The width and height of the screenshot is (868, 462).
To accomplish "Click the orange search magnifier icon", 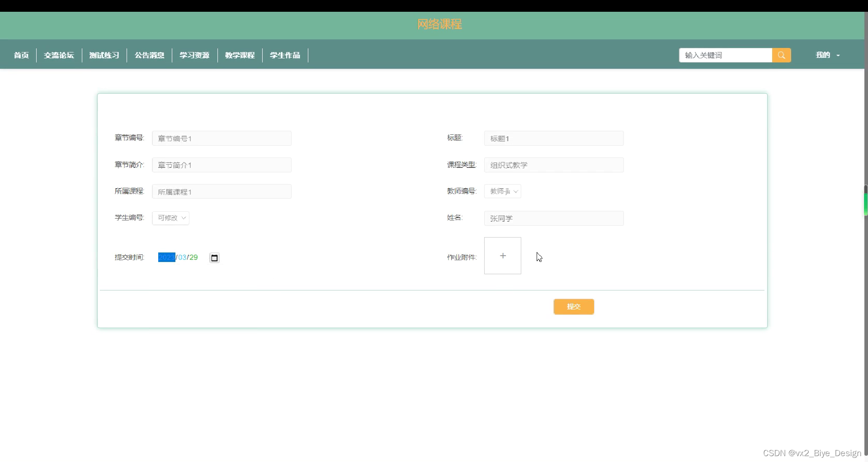I will 781,55.
